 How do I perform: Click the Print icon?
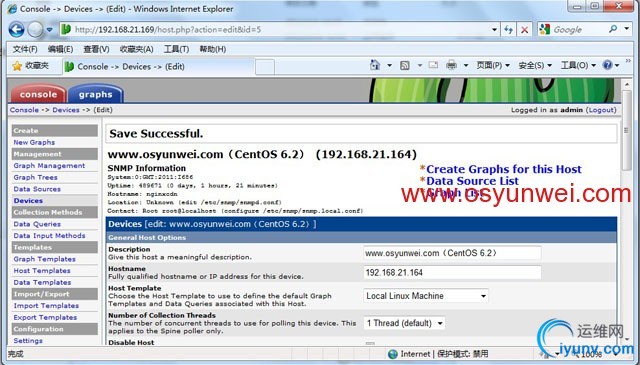[451, 65]
